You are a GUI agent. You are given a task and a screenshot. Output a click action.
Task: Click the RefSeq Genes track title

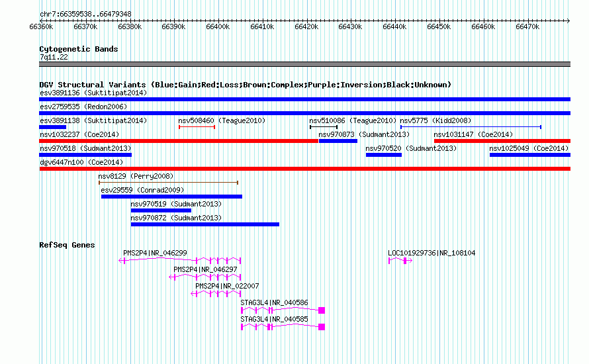tap(68, 246)
